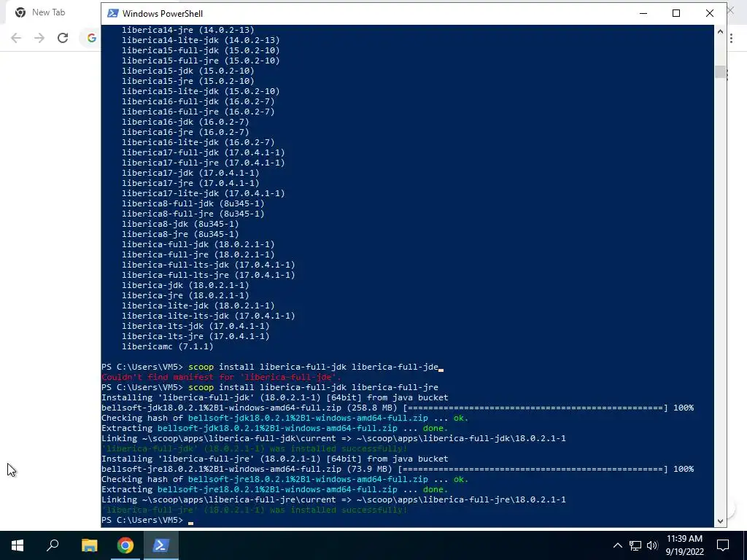This screenshot has height=560, width=747.
Task: Click 'Linking ~\scoop\apps\liberica-full-jre' line
Action: point(333,499)
